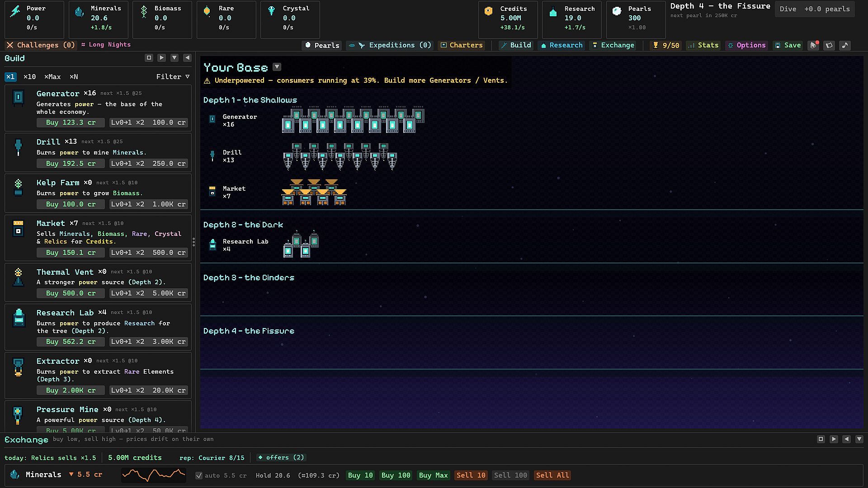
Task: Switch to the top Exchange tab
Action: 613,45
